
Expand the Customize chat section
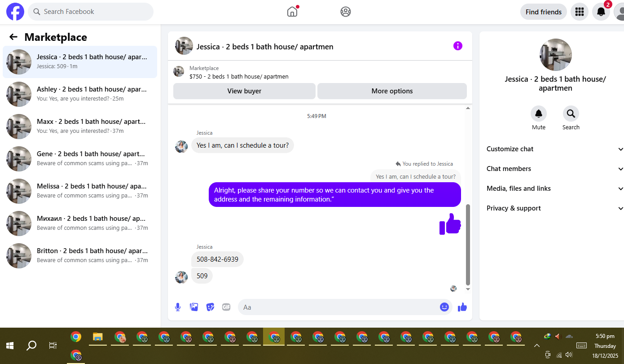click(555, 149)
